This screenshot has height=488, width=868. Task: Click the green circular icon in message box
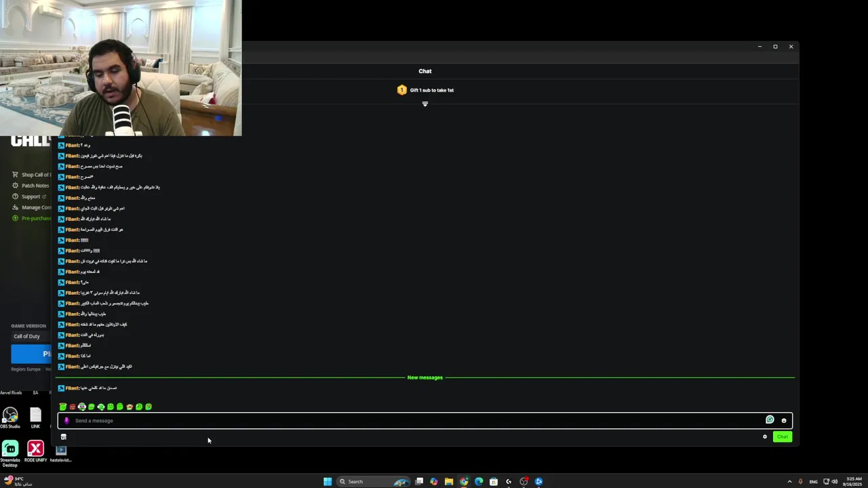click(770, 420)
